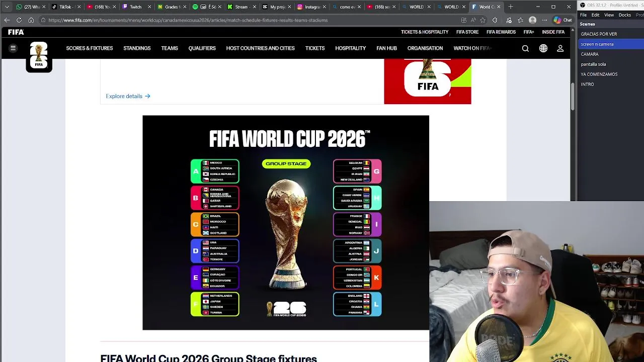Open OBS View menu
644x362 pixels.
point(609,15)
